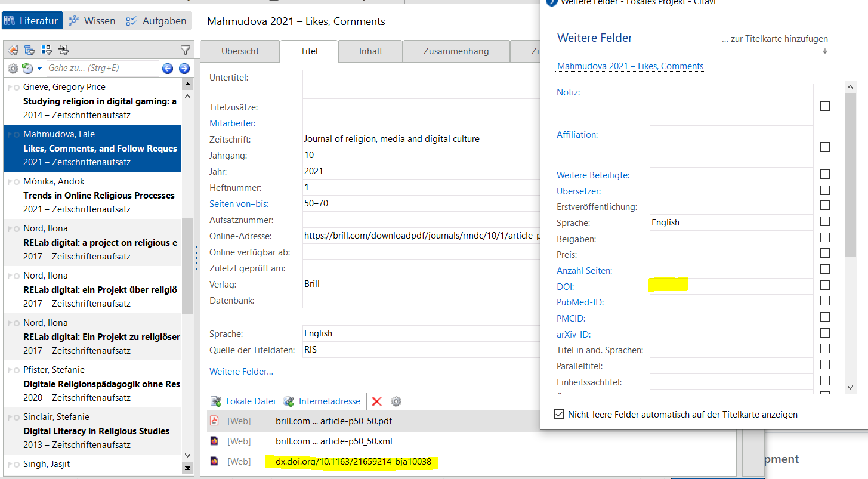Screen dimensions: 868x479
Task: Click the Anzahl Seiten label link
Action: tap(585, 271)
